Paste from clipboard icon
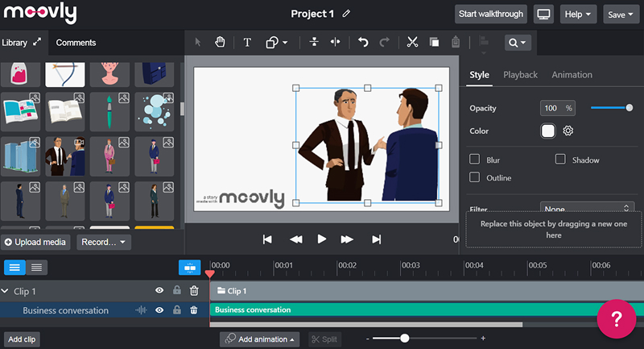 click(456, 42)
